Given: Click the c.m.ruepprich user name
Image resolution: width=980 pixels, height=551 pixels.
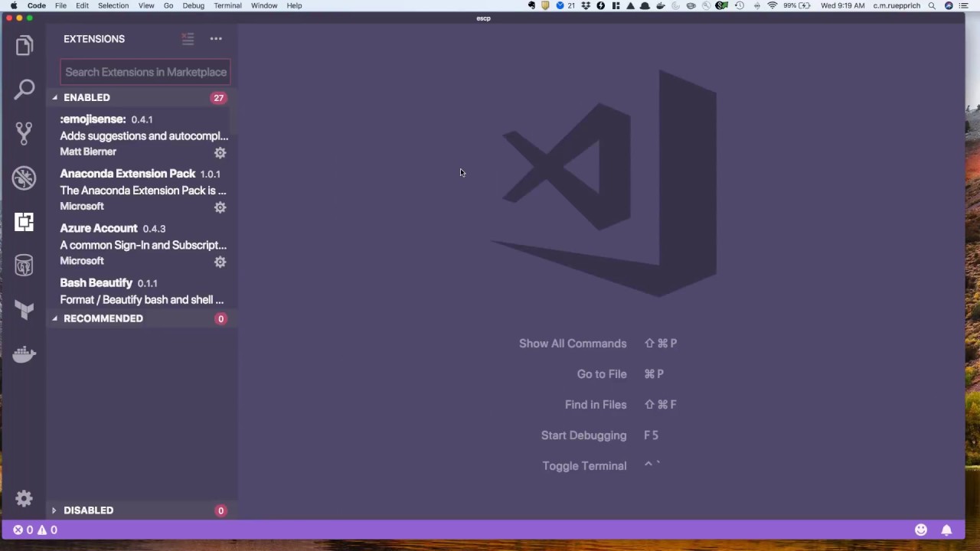Looking at the screenshot, I should pos(897,5).
